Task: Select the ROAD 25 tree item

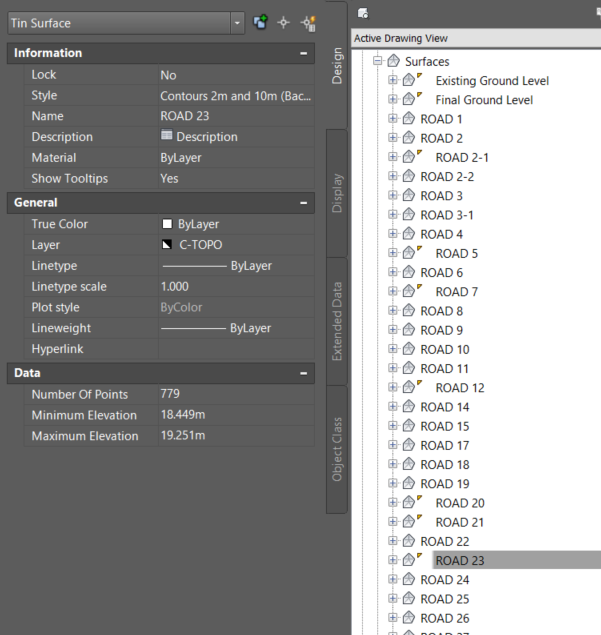Action: (x=445, y=599)
